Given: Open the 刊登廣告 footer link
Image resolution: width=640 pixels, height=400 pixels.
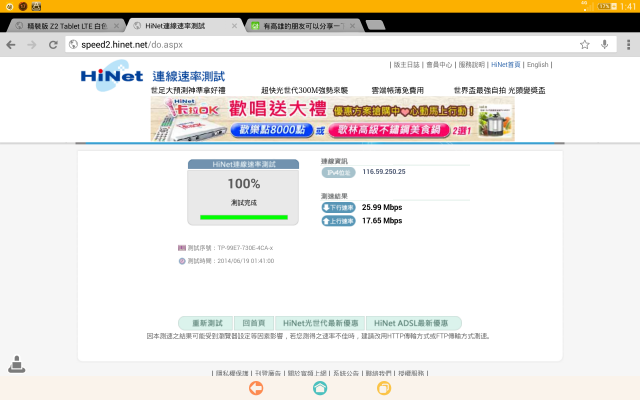Looking at the screenshot, I should click(x=268, y=373).
